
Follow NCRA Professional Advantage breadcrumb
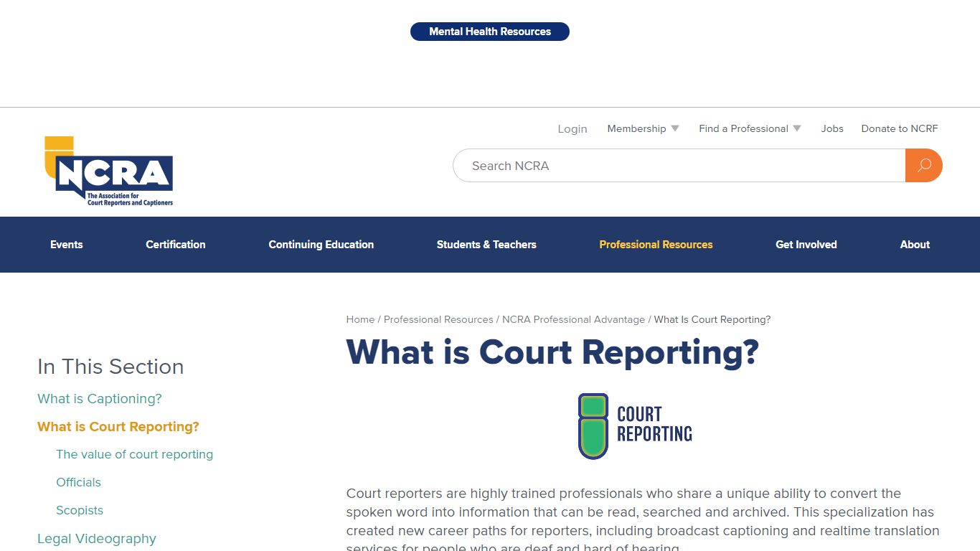(x=573, y=319)
